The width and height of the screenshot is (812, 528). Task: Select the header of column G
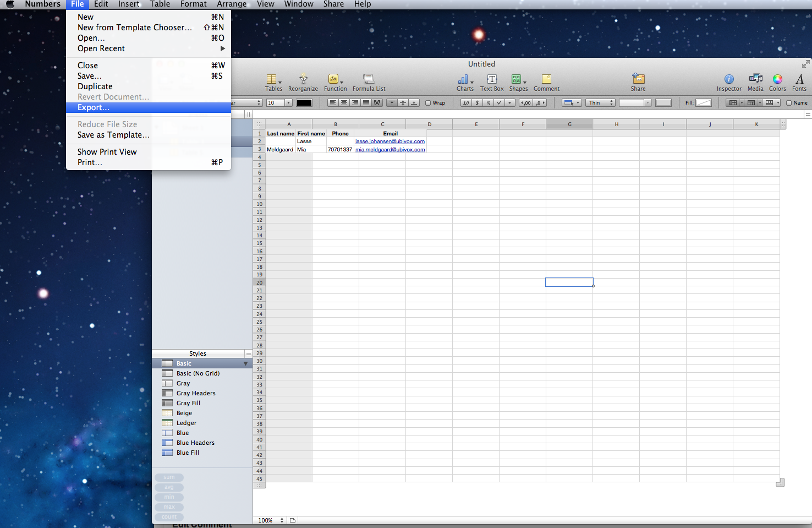(569, 124)
